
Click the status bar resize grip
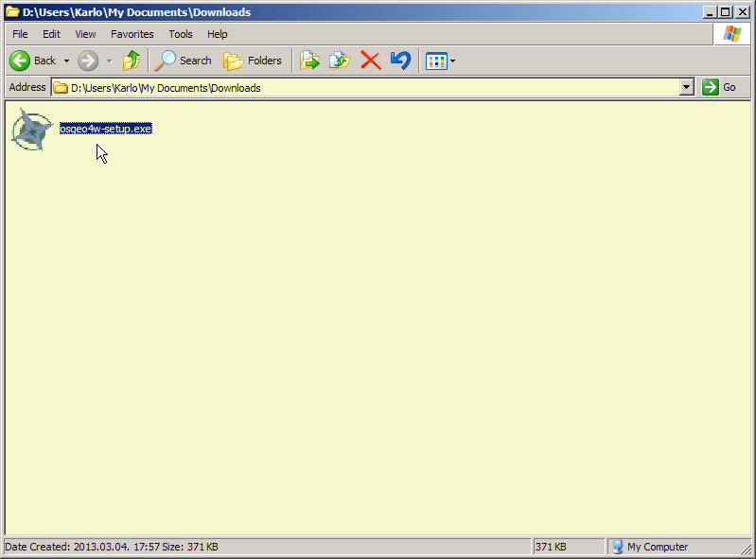[x=747, y=549]
